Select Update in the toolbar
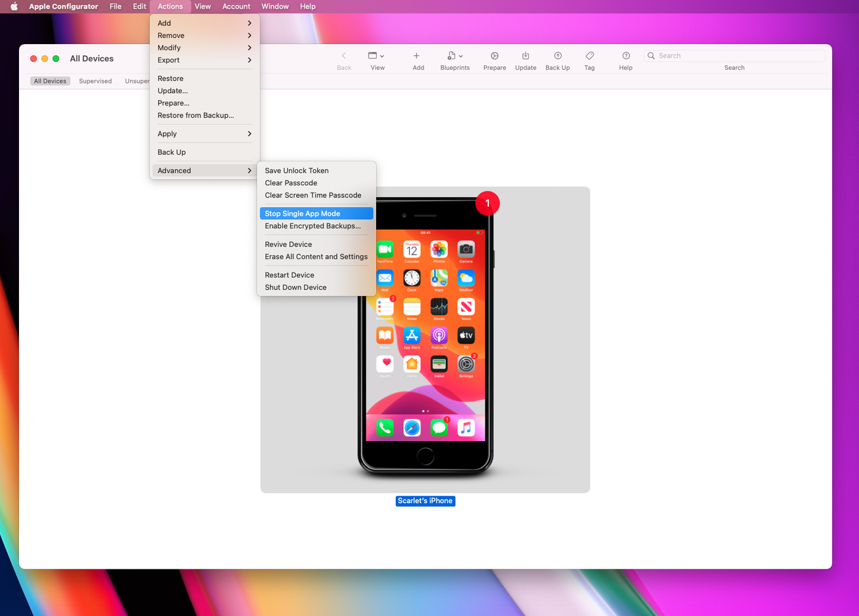Screen dimensions: 859x616 [525, 60]
